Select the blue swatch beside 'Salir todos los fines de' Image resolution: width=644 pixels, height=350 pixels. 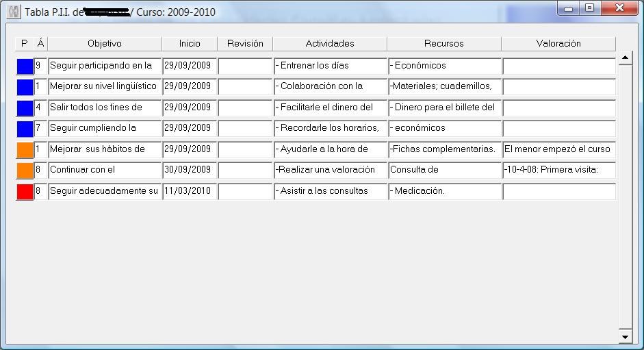(25, 108)
